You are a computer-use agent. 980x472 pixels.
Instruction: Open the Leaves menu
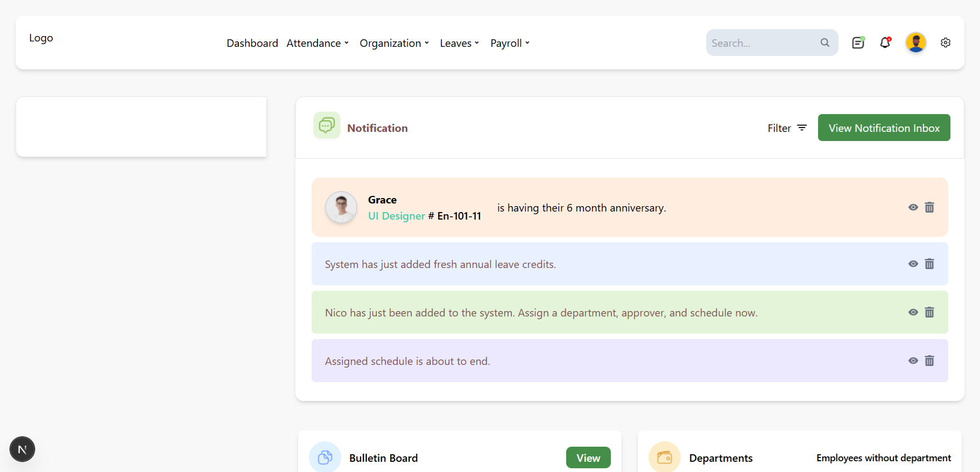(459, 43)
